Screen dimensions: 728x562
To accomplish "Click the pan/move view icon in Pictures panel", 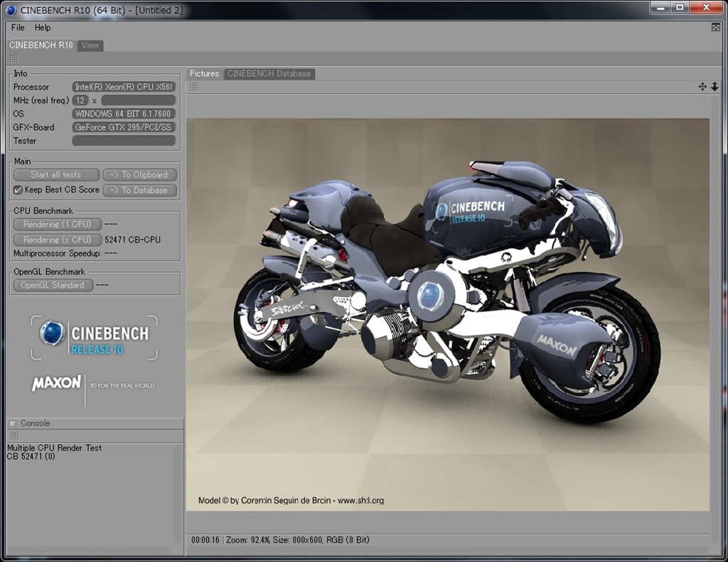I will coord(702,87).
